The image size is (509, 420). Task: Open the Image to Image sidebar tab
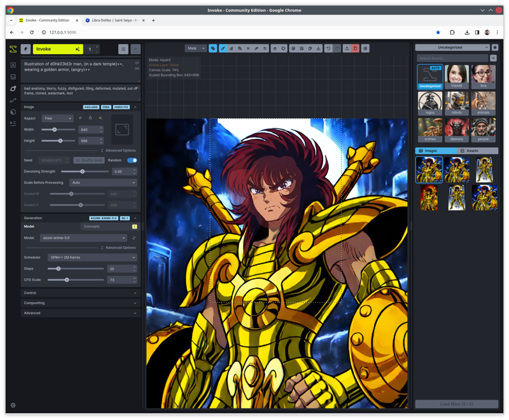[13, 77]
